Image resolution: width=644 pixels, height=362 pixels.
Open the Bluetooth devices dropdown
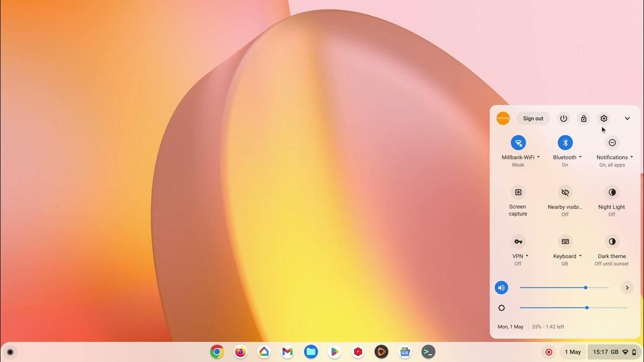568,157
